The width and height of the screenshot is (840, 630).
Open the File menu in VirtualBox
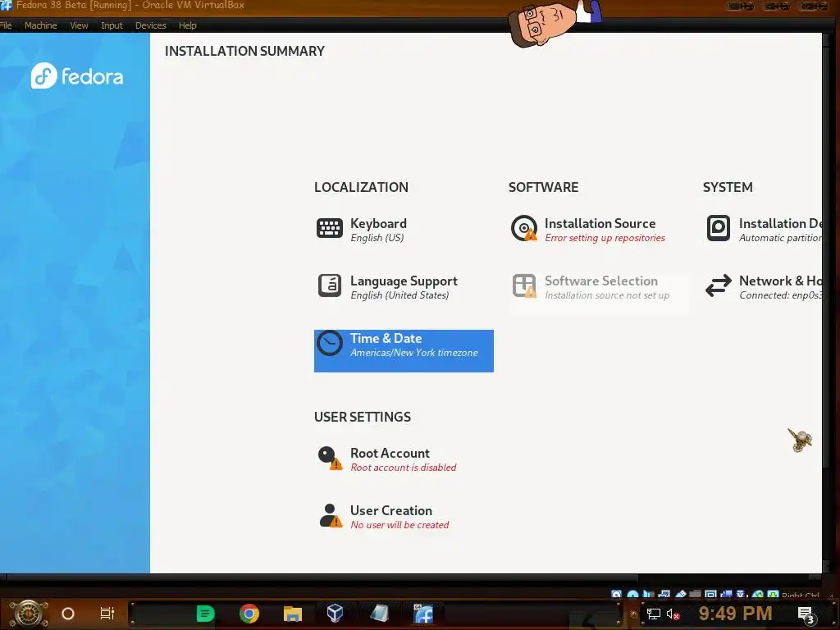coord(6,25)
